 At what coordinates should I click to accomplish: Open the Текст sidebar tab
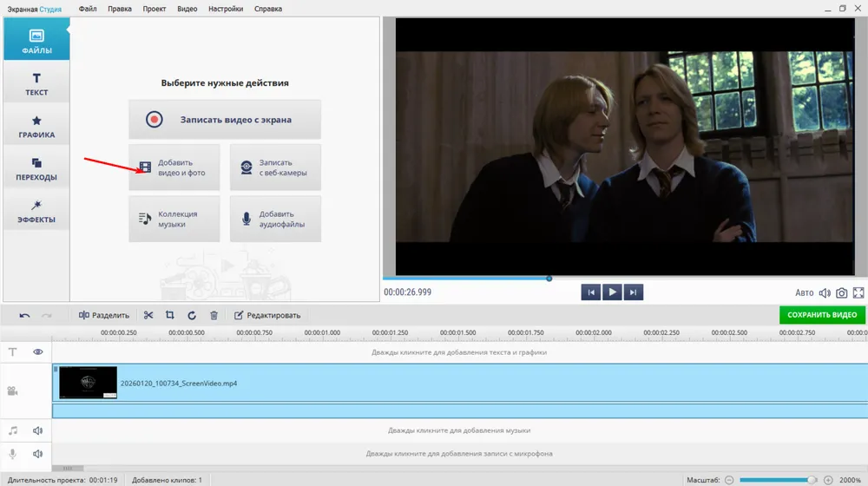36,82
